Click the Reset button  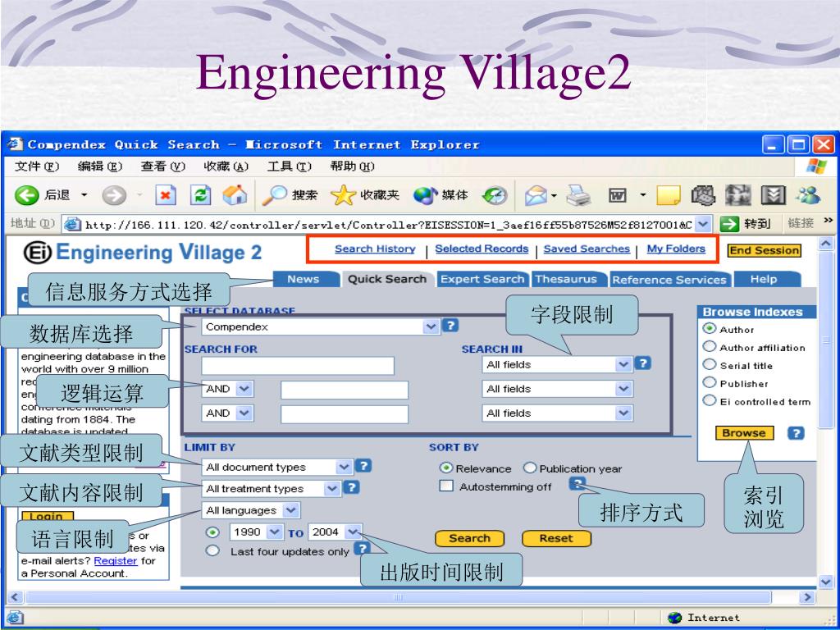(x=556, y=538)
